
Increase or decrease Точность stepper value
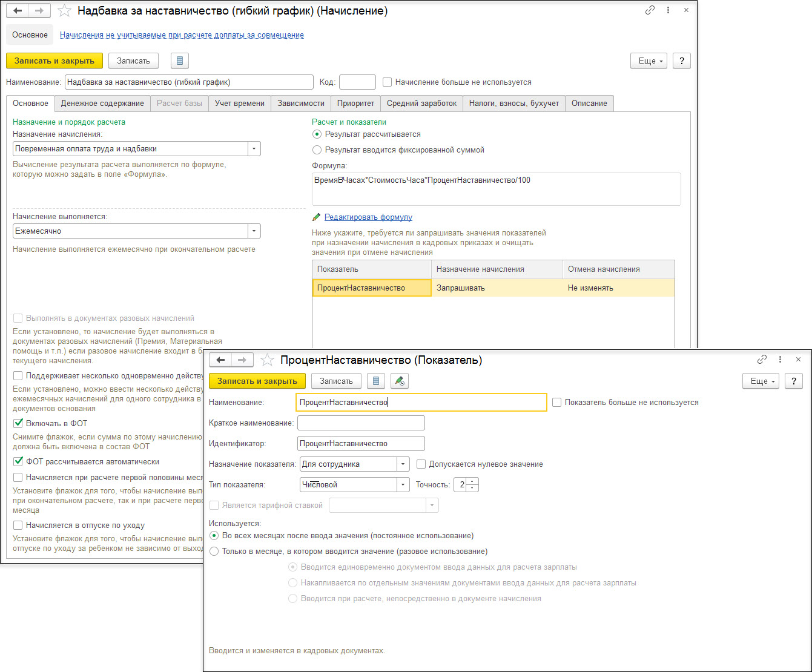473,484
